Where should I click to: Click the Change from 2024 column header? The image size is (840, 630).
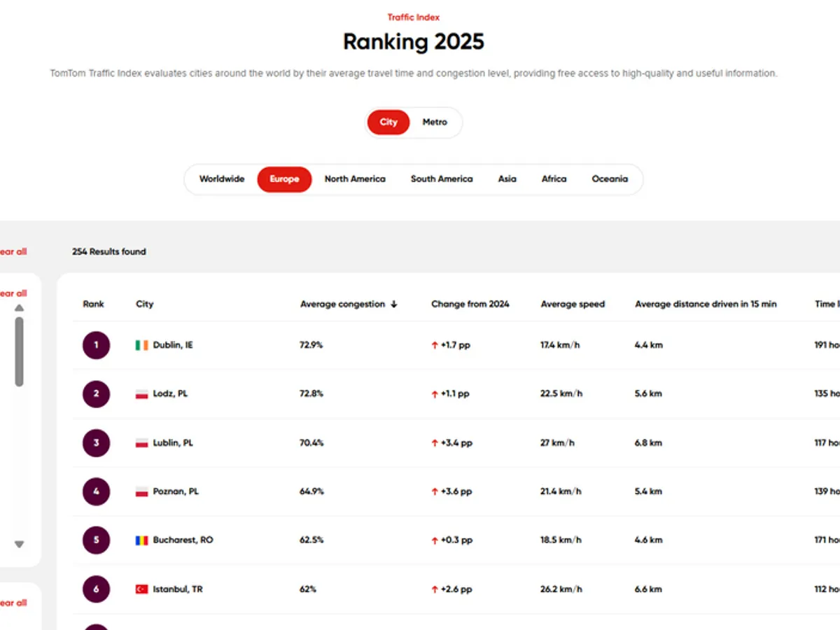470,304
